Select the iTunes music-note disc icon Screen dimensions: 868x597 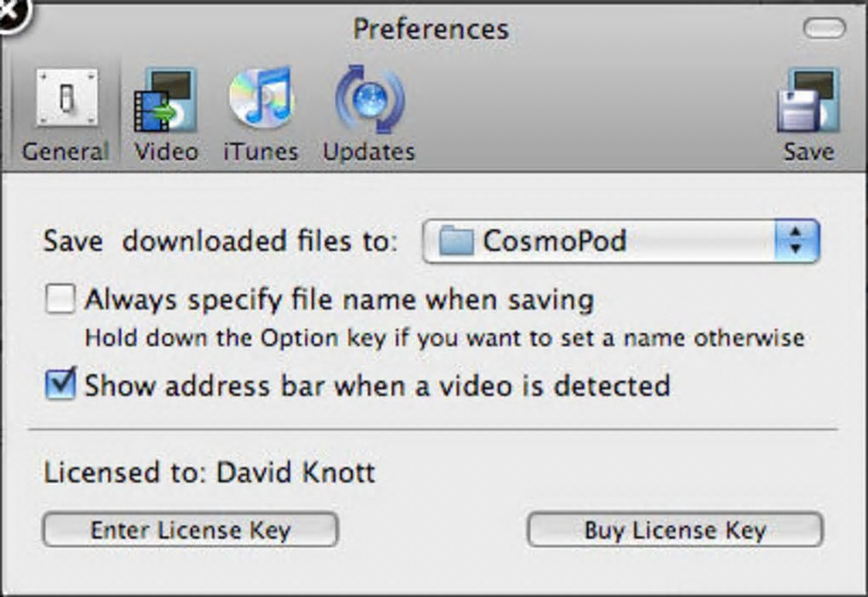pyautogui.click(x=260, y=99)
